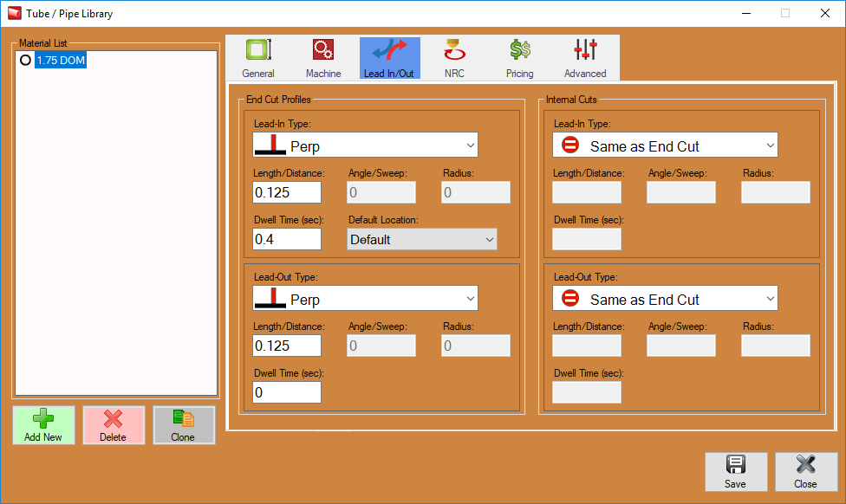
Task: Click the Add New material button
Action: (x=43, y=425)
